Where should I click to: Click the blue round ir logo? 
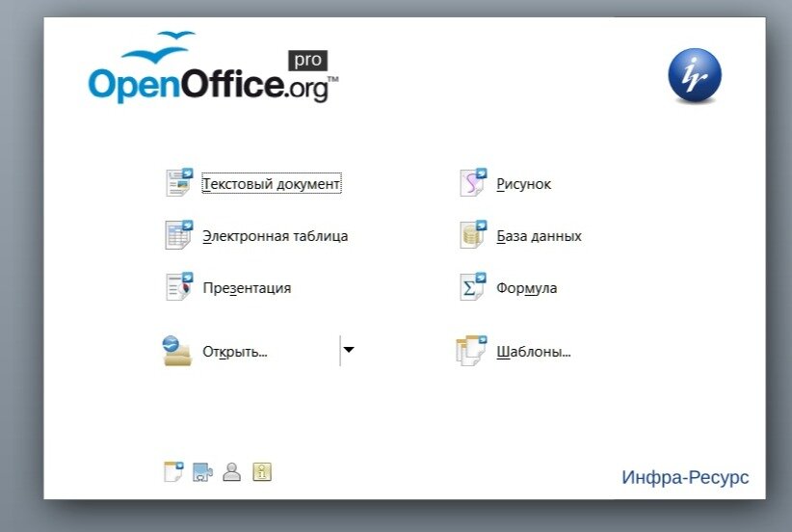695,75
